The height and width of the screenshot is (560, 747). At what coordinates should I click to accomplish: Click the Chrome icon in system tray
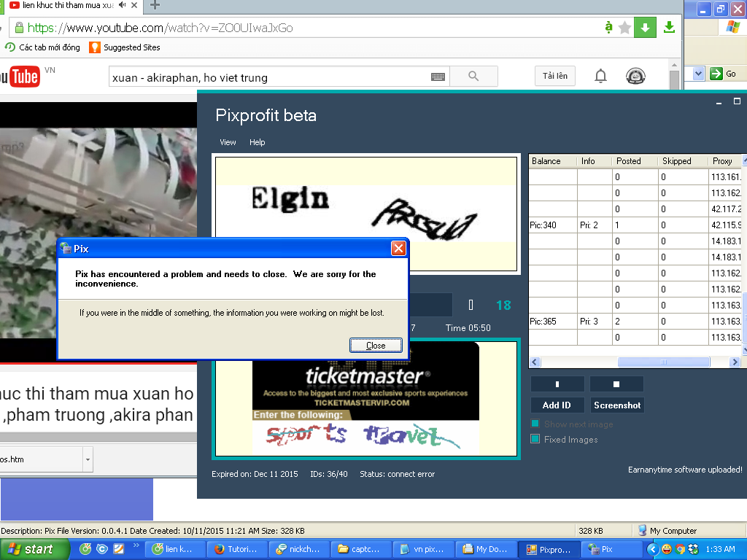[x=680, y=549]
